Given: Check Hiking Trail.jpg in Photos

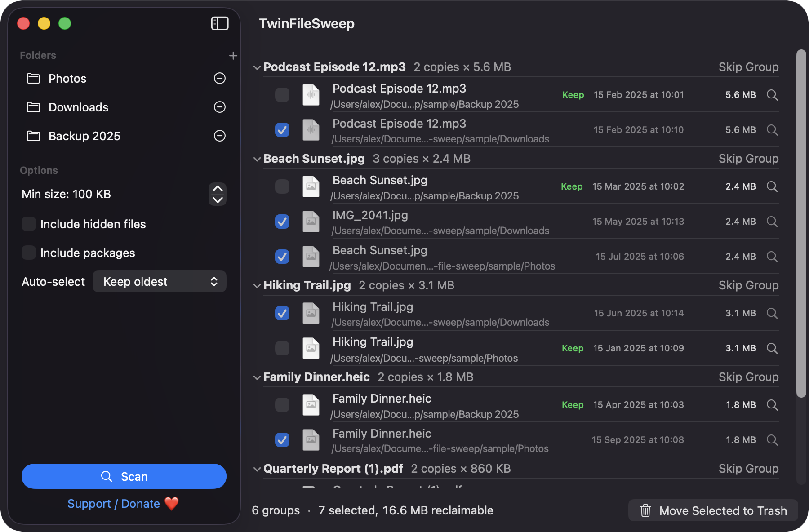Looking at the screenshot, I should pyautogui.click(x=282, y=348).
